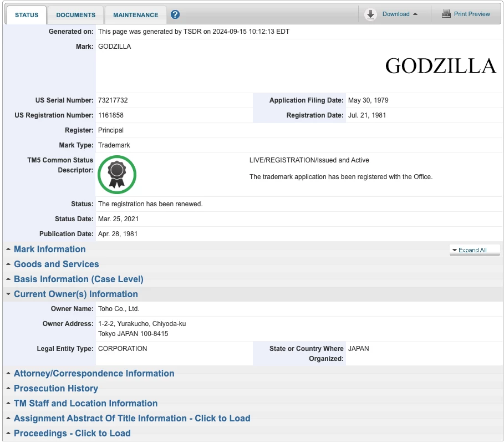Click address line 1-2-2, Yurakucho, Chiyoda-ku
This screenshot has width=504, height=443.
(142, 324)
